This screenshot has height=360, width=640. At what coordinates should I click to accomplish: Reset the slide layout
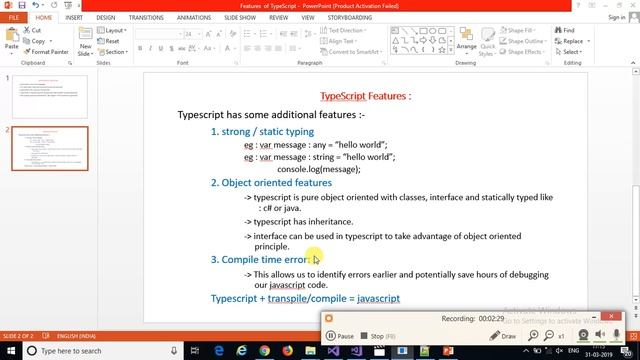109,41
